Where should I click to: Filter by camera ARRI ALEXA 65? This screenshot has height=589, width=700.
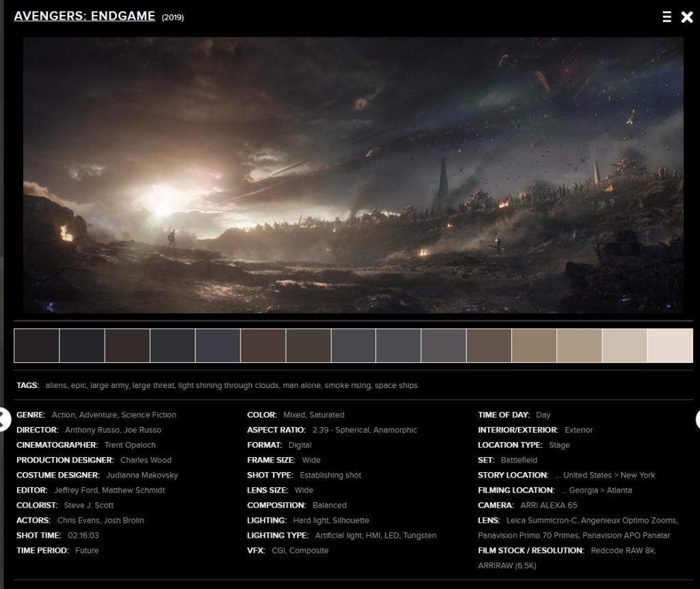[549, 506]
